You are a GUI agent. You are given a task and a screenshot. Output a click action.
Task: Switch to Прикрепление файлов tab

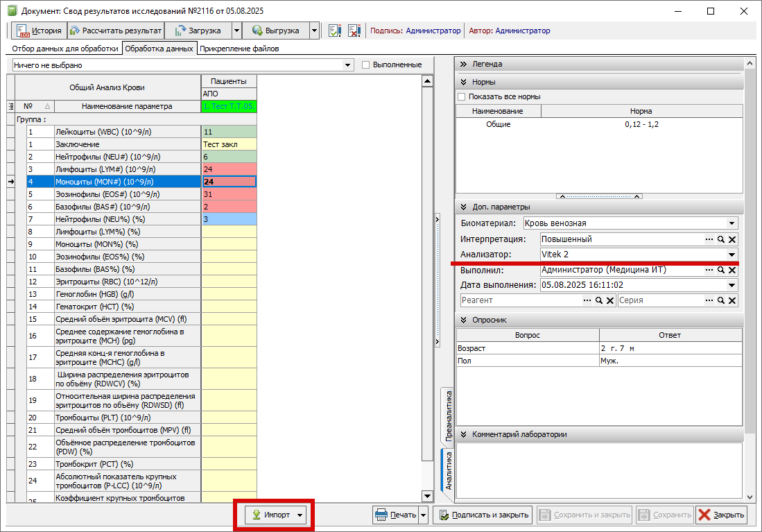(x=239, y=49)
